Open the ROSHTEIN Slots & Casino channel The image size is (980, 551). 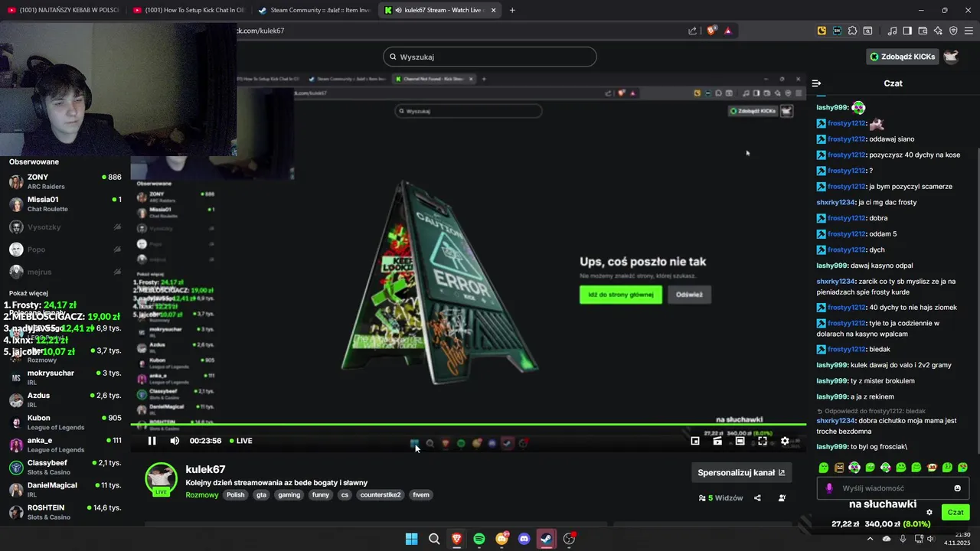pyautogui.click(x=65, y=512)
